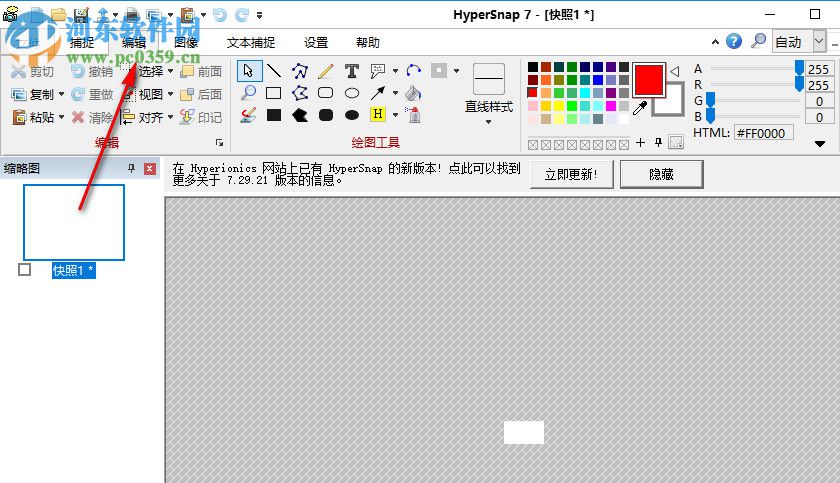
Task: Switch to the 编辑 edit tab
Action: point(133,43)
